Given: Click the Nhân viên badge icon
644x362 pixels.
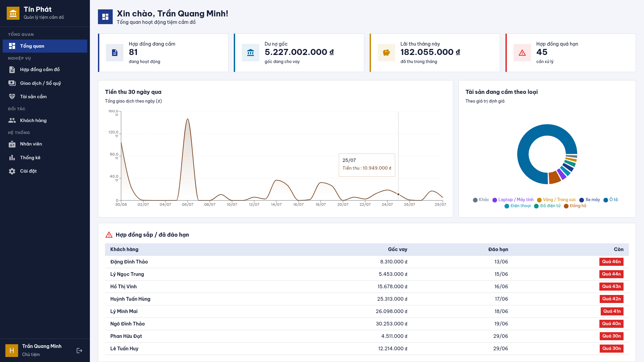Looking at the screenshot, I should tap(12, 144).
